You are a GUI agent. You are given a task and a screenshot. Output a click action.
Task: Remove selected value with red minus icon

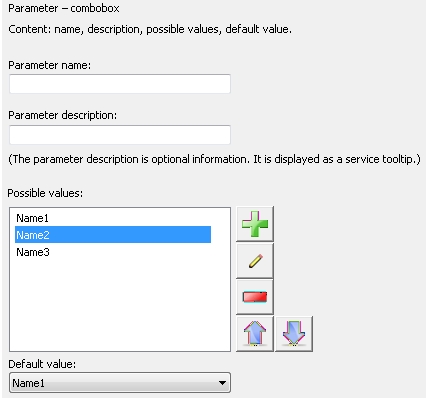click(255, 297)
